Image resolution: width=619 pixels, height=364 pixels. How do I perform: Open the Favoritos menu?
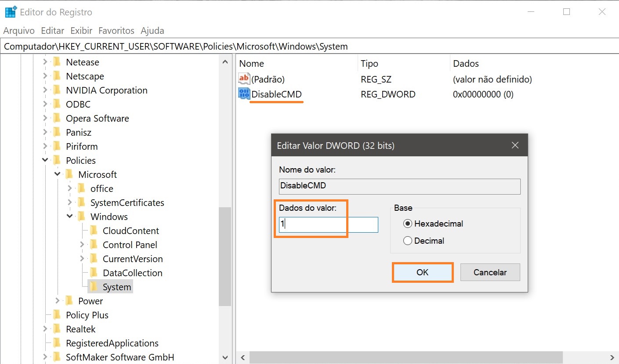point(116,31)
